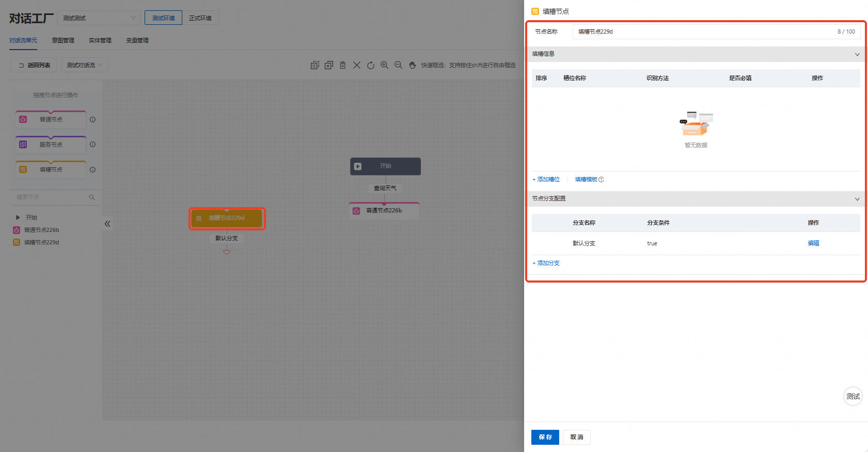The image size is (868, 452).
Task: Open the 意图管理 tab
Action: [63, 40]
